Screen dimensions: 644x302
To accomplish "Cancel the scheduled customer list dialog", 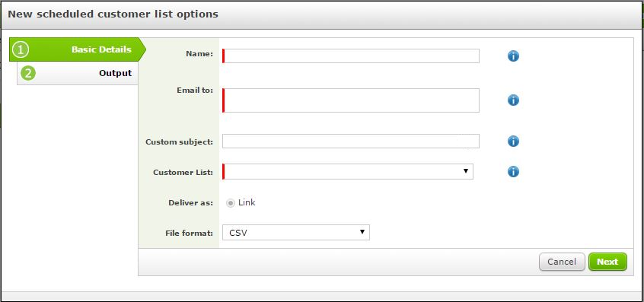I will click(x=562, y=262).
